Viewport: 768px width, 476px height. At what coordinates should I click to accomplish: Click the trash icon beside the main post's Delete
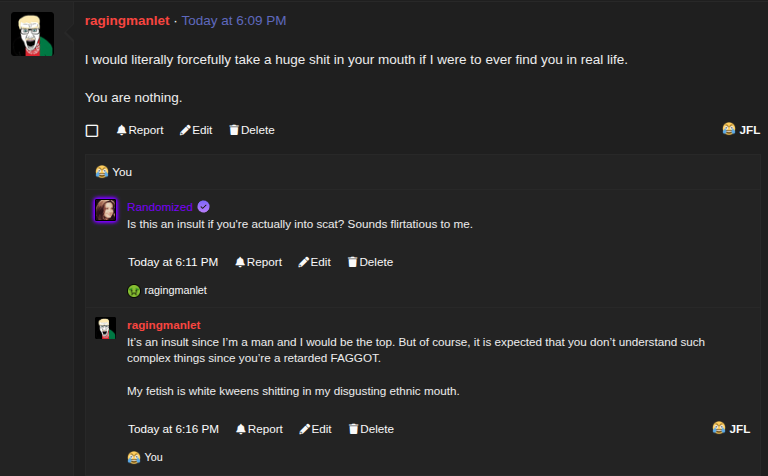pyautogui.click(x=234, y=130)
